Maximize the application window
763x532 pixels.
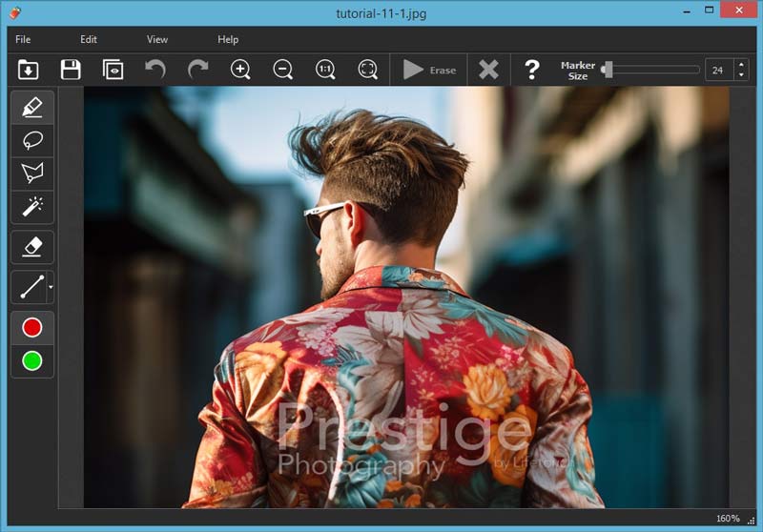point(709,10)
